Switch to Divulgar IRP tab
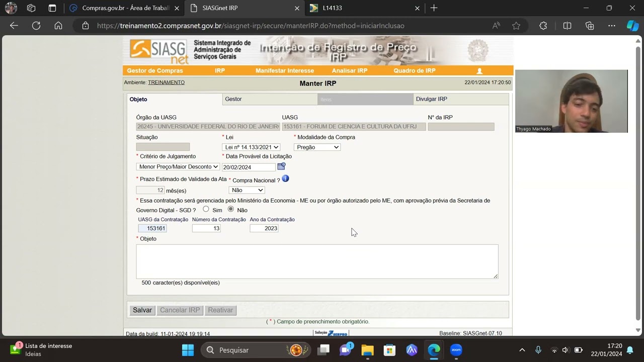This screenshot has height=362, width=644. point(461,99)
